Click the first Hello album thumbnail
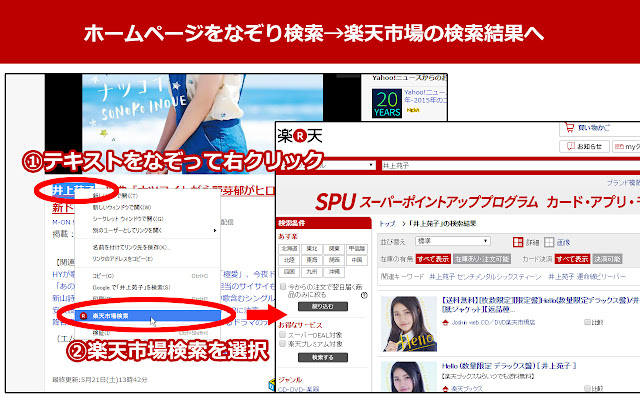Image resolution: width=640 pixels, height=400 pixels. click(409, 324)
